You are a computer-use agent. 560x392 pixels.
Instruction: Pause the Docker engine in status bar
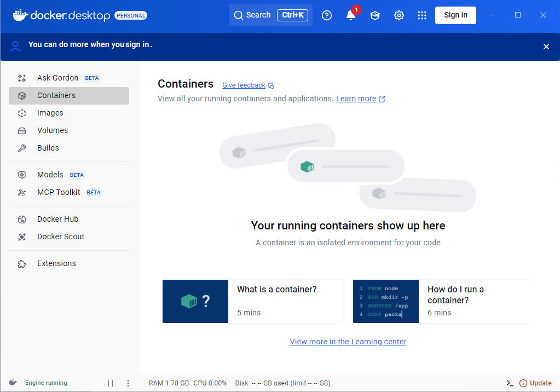(111, 383)
